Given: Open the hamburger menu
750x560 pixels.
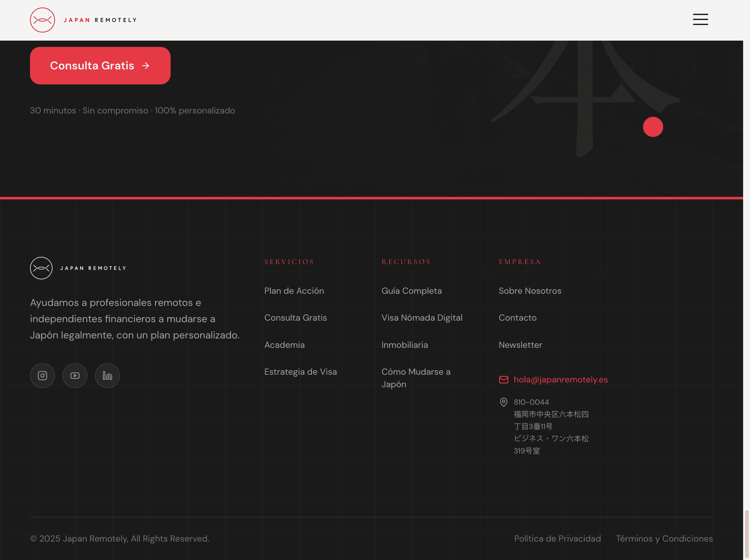Looking at the screenshot, I should (x=700, y=20).
